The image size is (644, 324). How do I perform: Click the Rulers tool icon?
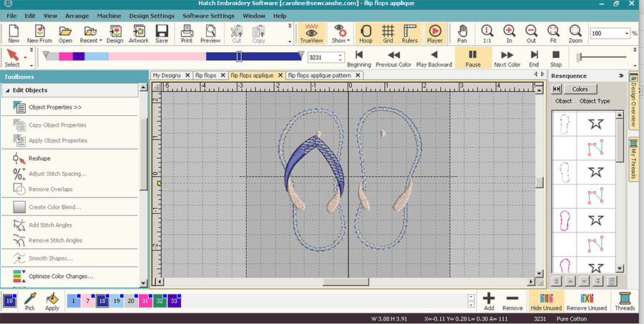[410, 34]
